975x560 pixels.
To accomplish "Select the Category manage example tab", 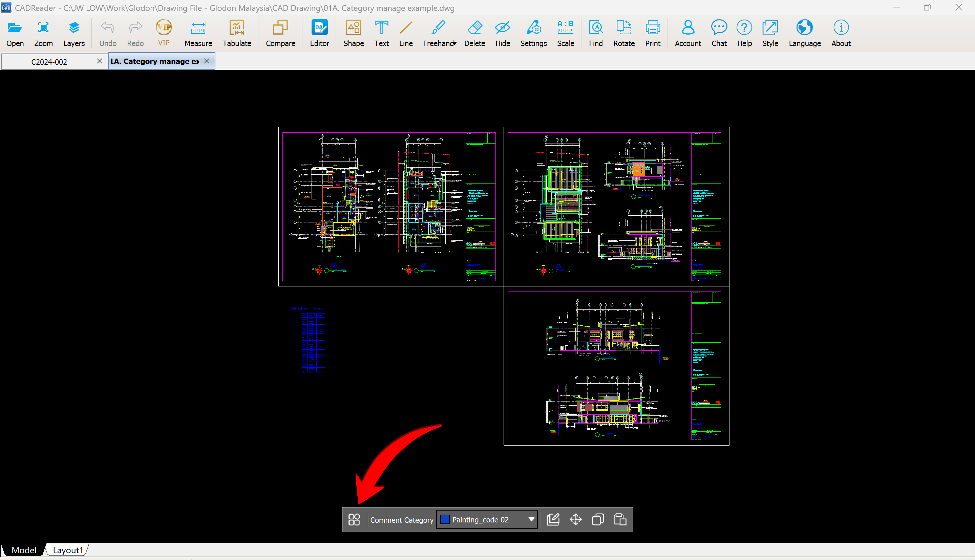I will pos(155,62).
